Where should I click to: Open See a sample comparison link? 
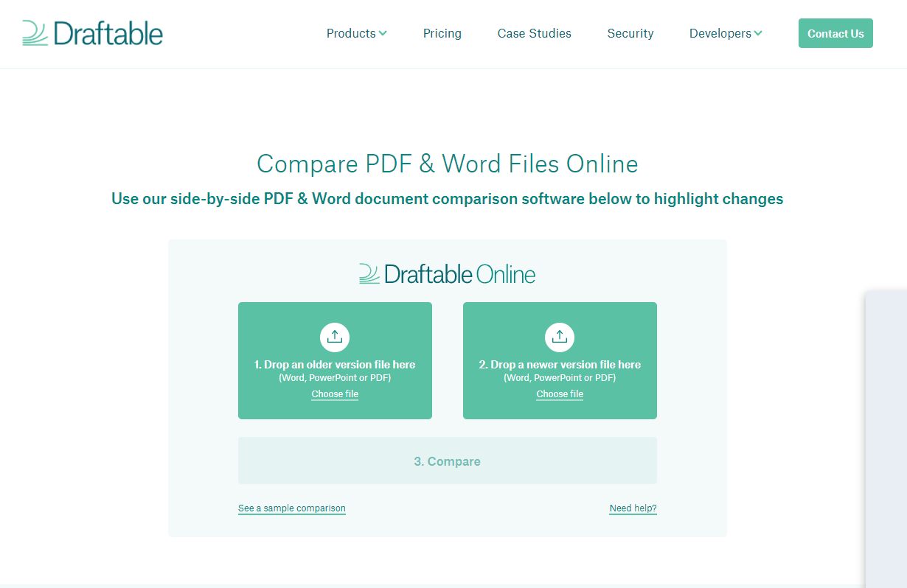(x=292, y=508)
